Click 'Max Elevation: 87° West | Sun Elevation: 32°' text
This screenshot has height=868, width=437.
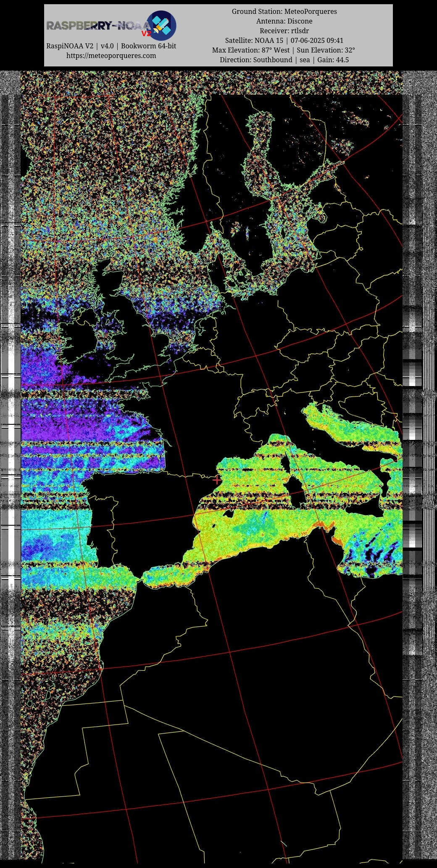point(284,50)
